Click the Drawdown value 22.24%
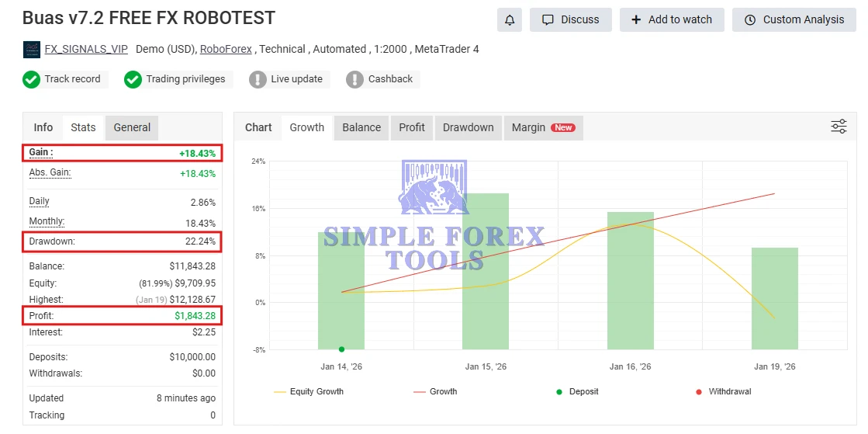This screenshot has height=434, width=868. click(x=200, y=241)
